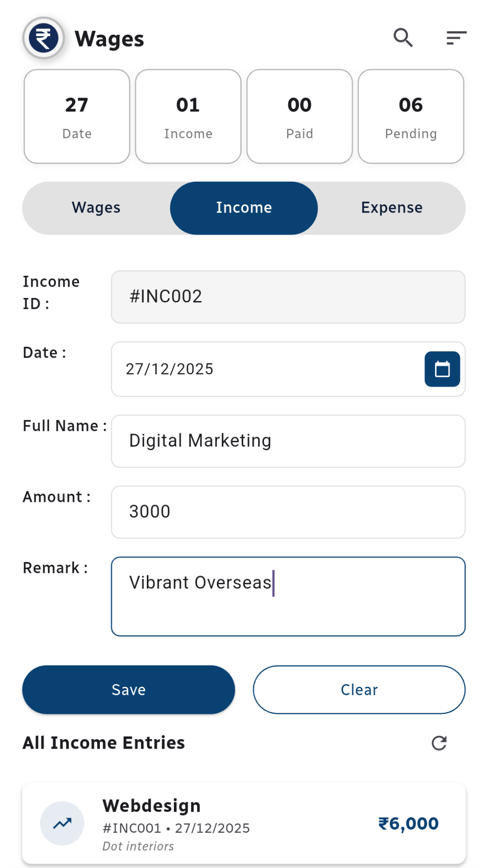This screenshot has height=868, width=488.
Task: Open the Webdesign income entry
Action: coord(244,823)
